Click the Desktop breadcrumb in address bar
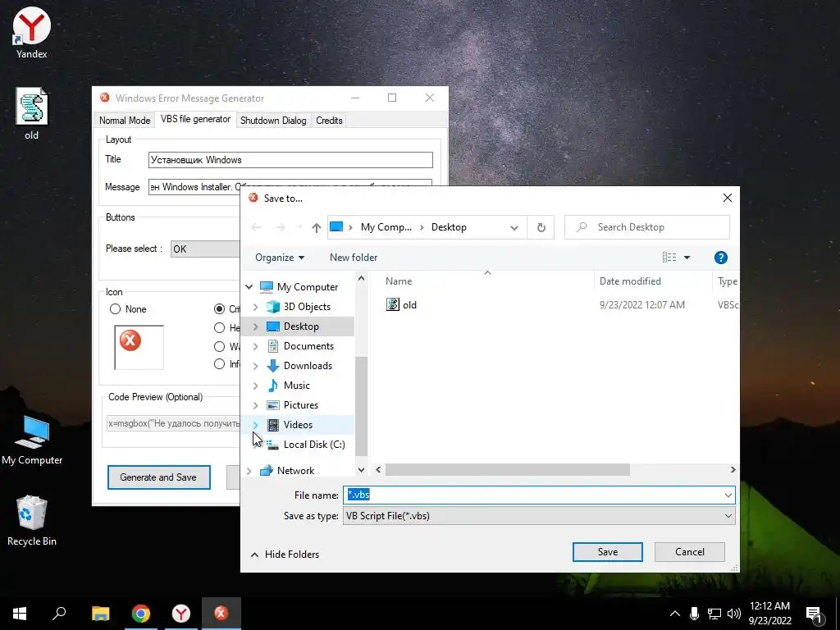840x630 pixels. (x=449, y=227)
